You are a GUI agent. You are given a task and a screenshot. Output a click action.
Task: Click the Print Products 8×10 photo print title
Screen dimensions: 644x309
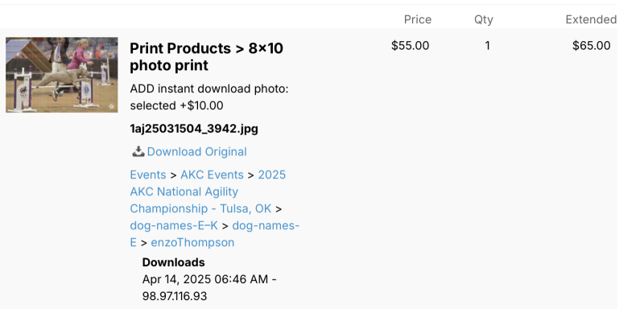coord(206,56)
